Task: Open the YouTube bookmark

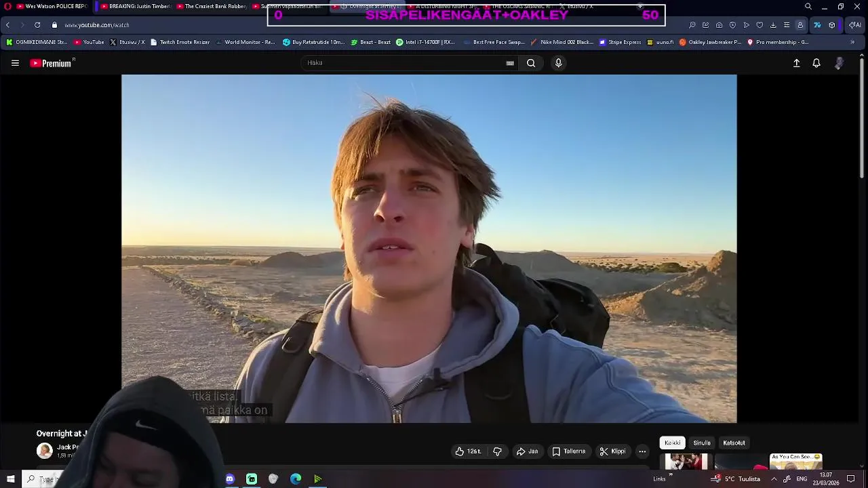Action: pos(89,42)
